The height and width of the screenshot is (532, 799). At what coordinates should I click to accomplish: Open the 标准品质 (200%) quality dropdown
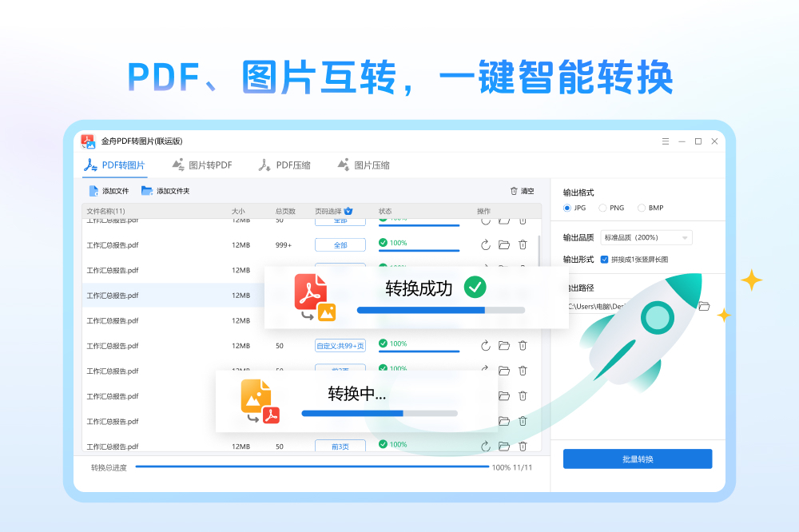[x=646, y=237]
